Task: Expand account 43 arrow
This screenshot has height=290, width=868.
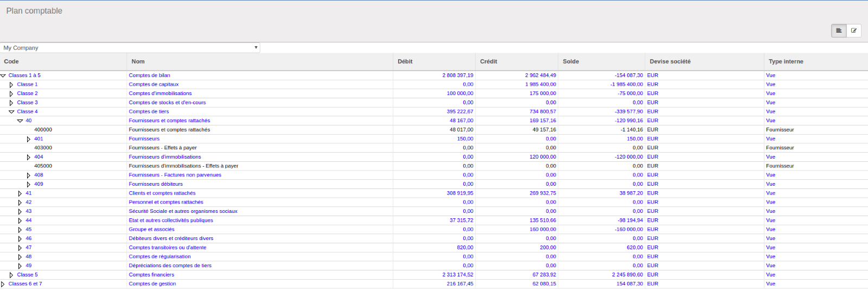Action: [20, 211]
